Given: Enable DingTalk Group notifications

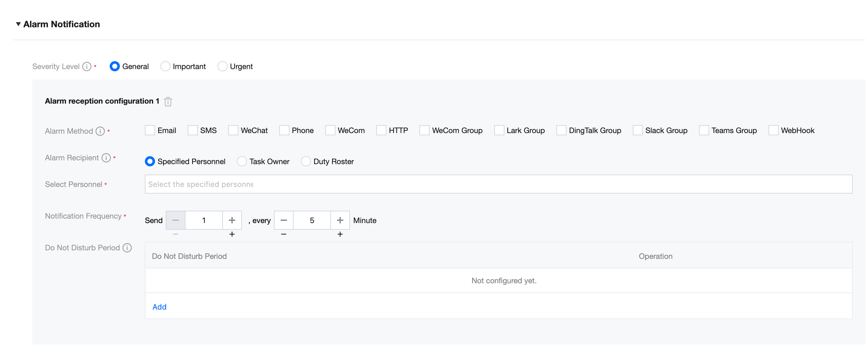Looking at the screenshot, I should pos(561,130).
